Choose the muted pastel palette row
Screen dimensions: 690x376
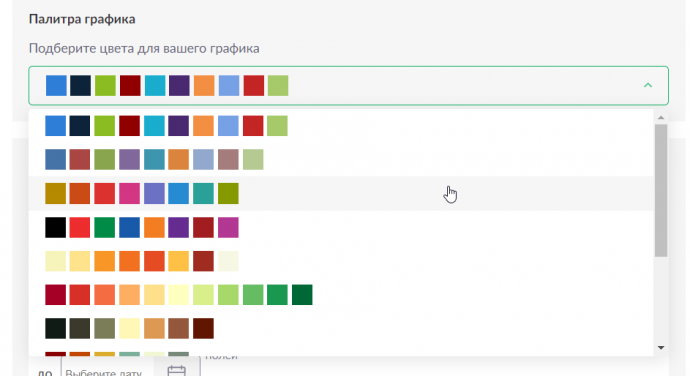pyautogui.click(x=341, y=159)
